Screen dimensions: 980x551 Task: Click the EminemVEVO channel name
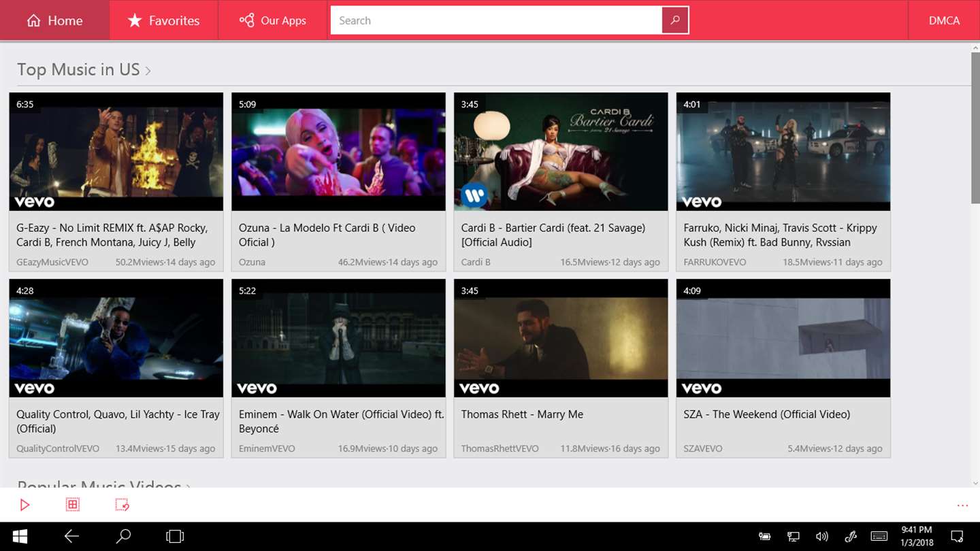pos(267,448)
